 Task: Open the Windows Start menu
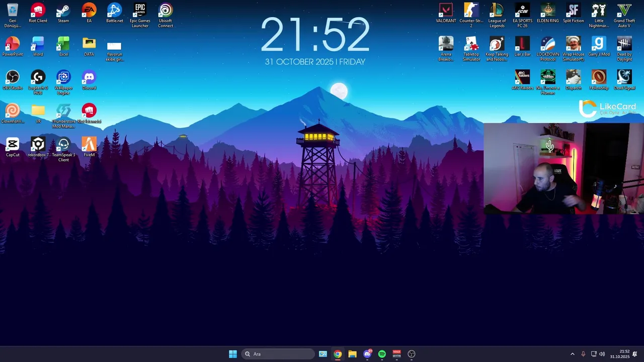[233, 354]
